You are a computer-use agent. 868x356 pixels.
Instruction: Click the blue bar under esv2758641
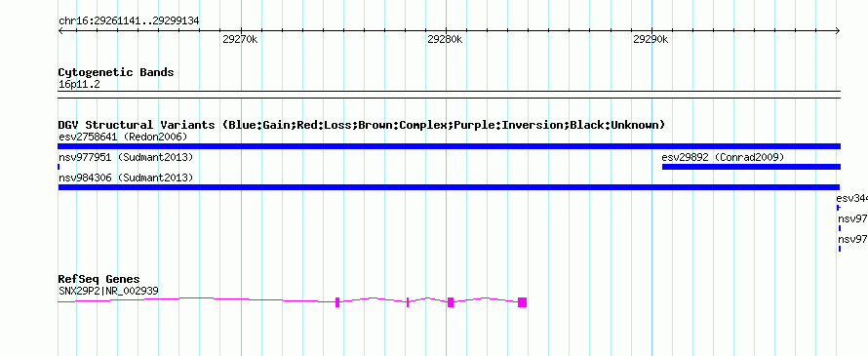point(450,146)
